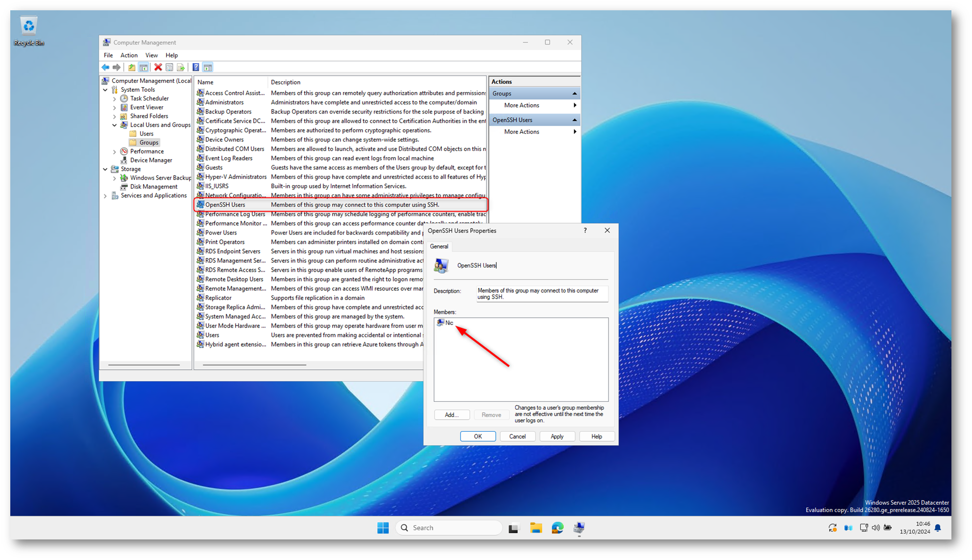Screen dimensions: 972x560
Task: Click the group list horizontal scrollbar
Action: click(254, 365)
